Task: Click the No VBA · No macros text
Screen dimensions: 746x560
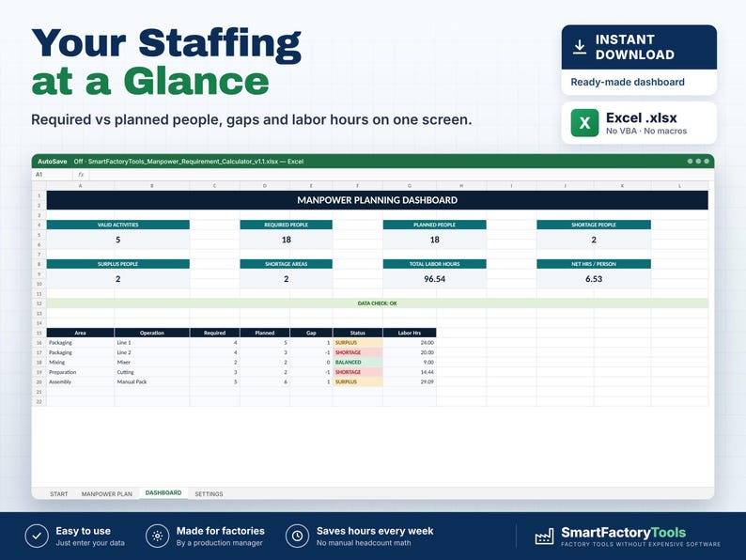Action: [x=646, y=131]
